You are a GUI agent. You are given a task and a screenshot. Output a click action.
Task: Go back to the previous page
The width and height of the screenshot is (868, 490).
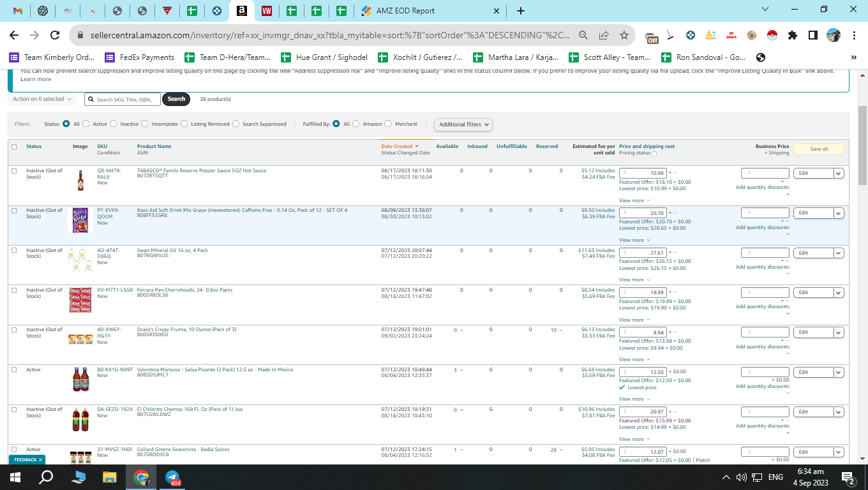coord(14,35)
